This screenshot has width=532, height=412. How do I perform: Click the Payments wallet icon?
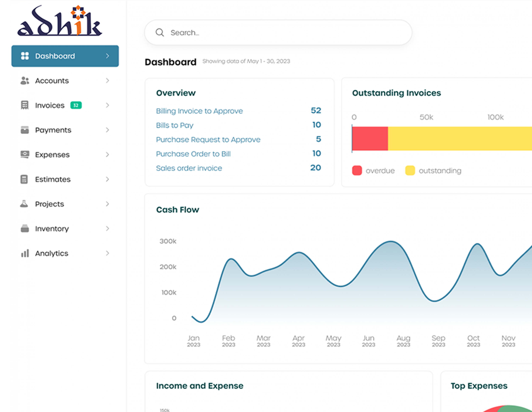(x=25, y=130)
